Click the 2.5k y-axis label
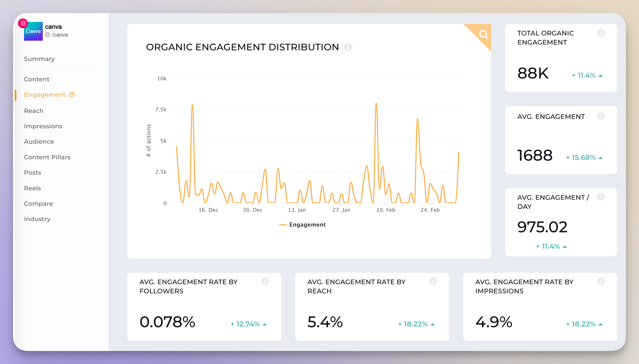The image size is (639, 364). tap(161, 172)
